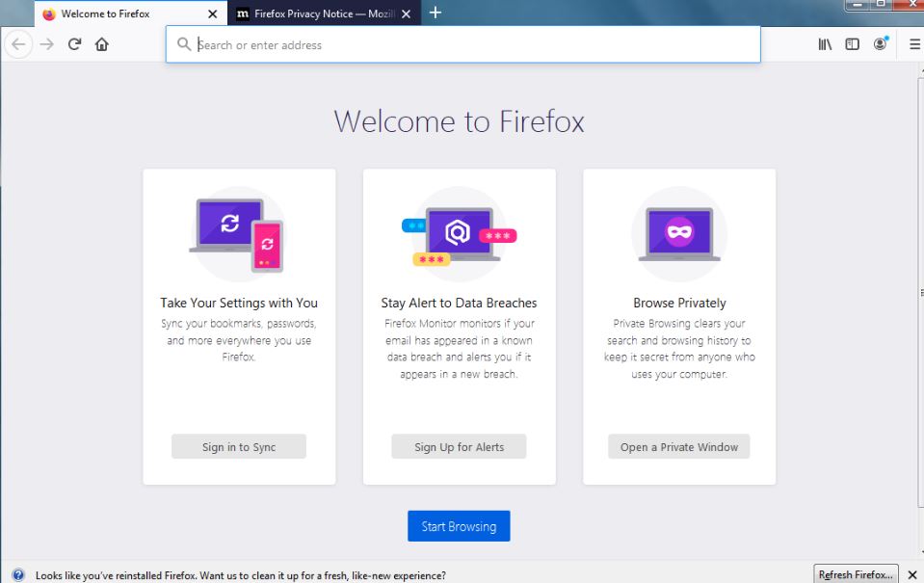Close the Welcome to Firefox tab
This screenshot has width=924, height=583.
point(212,14)
